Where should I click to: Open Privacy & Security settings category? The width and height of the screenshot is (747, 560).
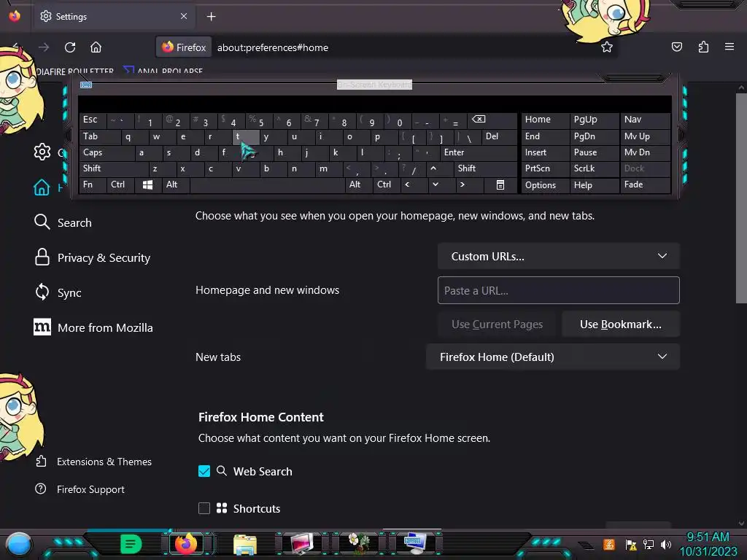coord(92,257)
